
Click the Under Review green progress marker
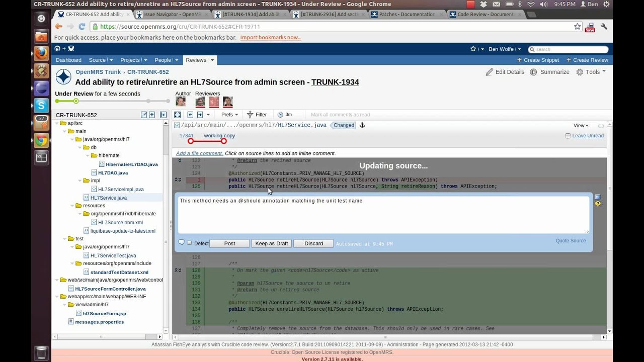click(x=76, y=102)
